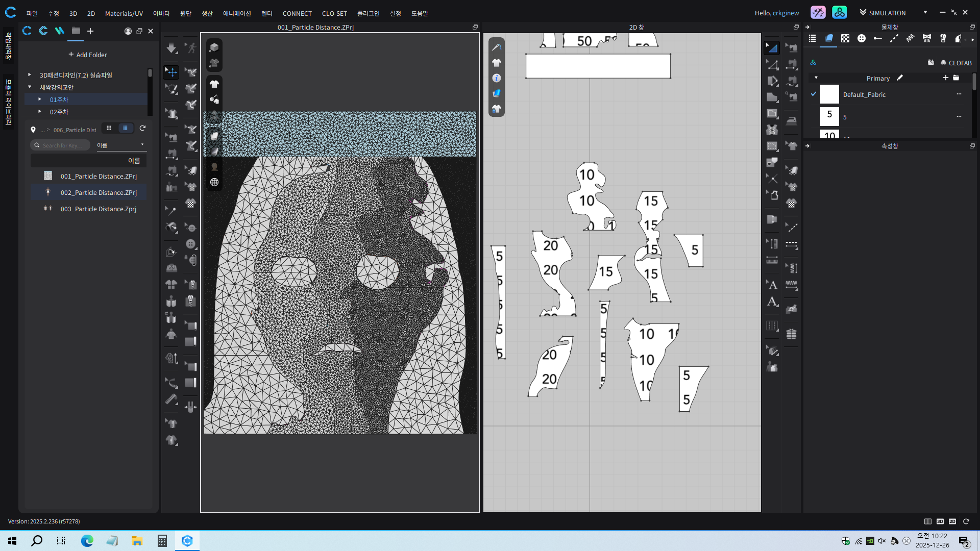Click the CLOFAB button
The image size is (980, 551).
pyautogui.click(x=956, y=63)
